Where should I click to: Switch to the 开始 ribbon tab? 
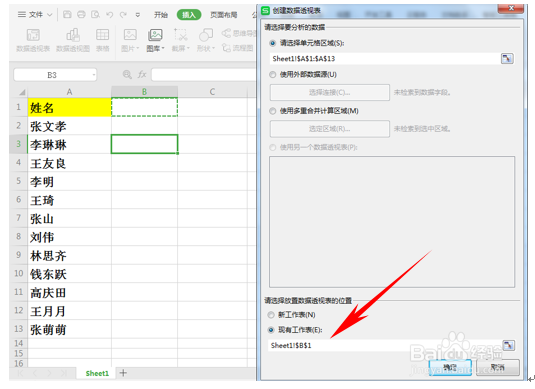pyautogui.click(x=161, y=15)
